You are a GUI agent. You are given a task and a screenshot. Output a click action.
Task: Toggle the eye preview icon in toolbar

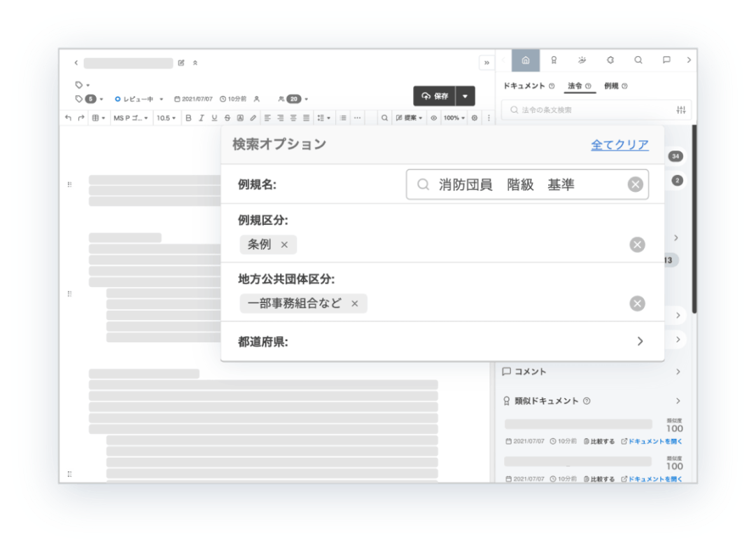coord(433,118)
